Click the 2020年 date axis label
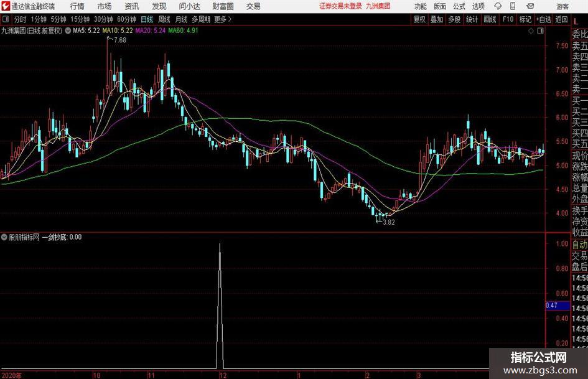The height and width of the screenshot is (379, 588). 12,375
